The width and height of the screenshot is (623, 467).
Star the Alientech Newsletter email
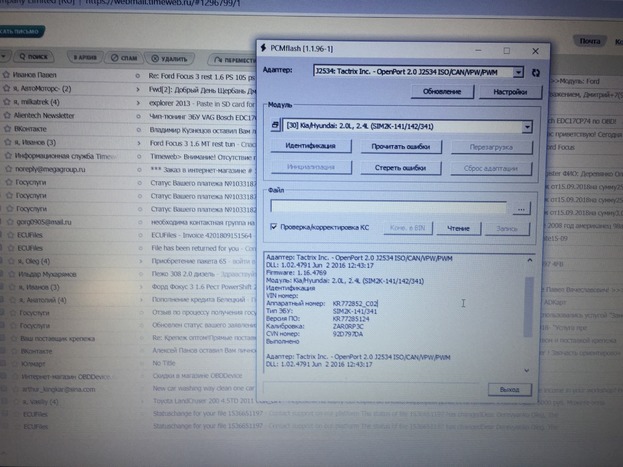(6, 115)
